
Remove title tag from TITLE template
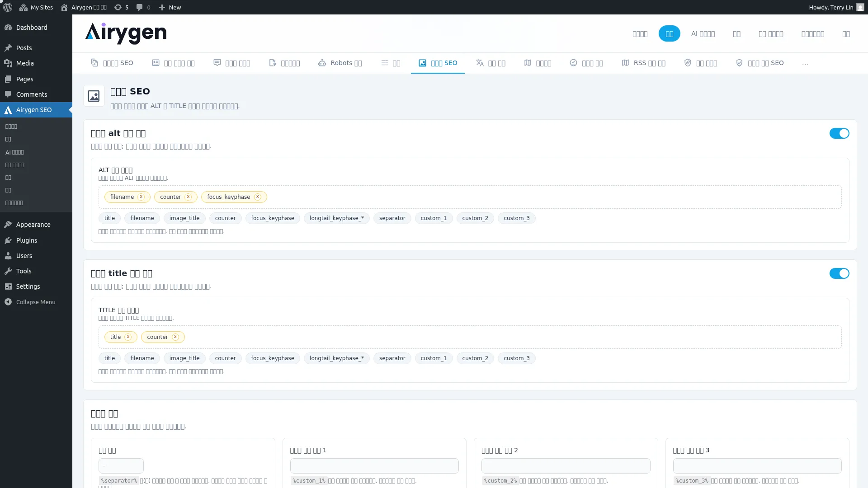(x=128, y=337)
